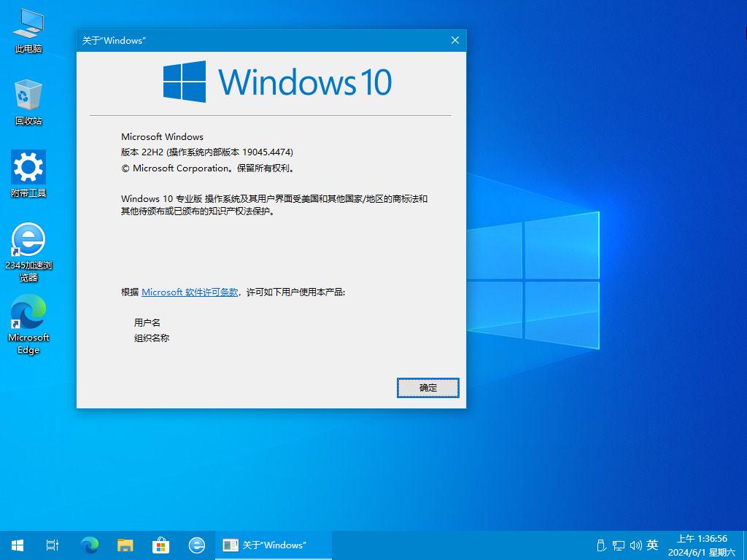This screenshot has height=560, width=747.
Task: Open the network status tray icon
Action: pyautogui.click(x=619, y=545)
